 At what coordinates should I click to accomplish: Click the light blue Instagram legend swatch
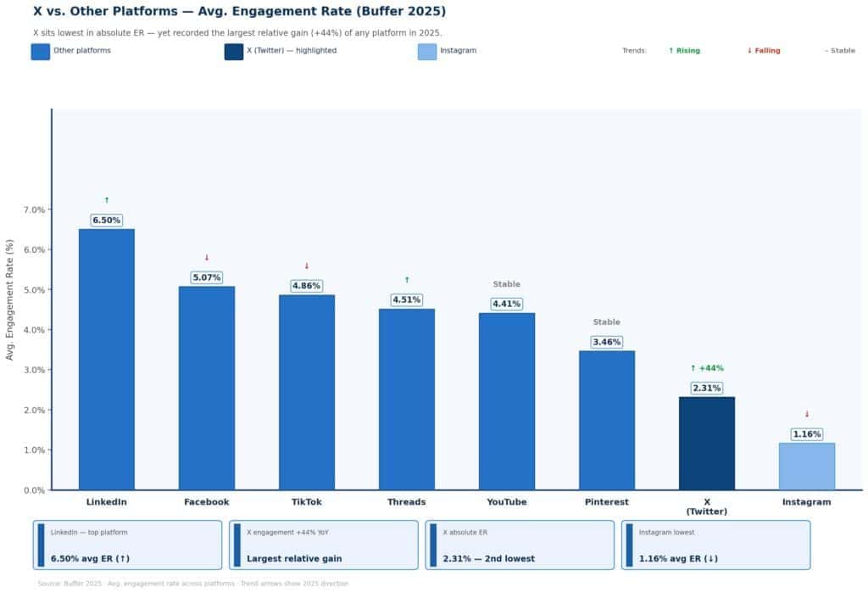click(427, 52)
